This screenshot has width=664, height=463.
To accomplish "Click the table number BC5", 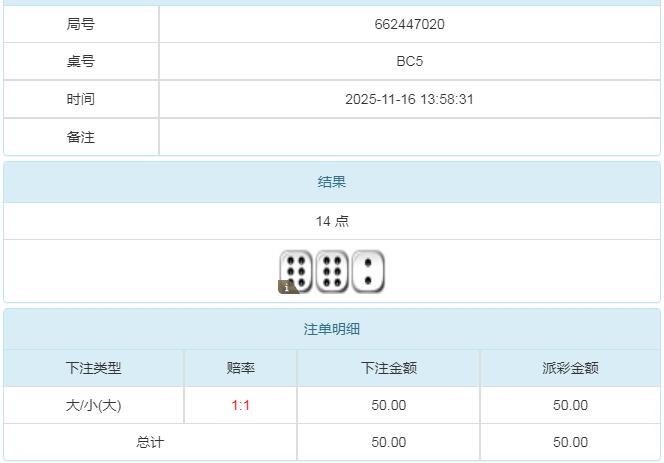I will 409,61.
